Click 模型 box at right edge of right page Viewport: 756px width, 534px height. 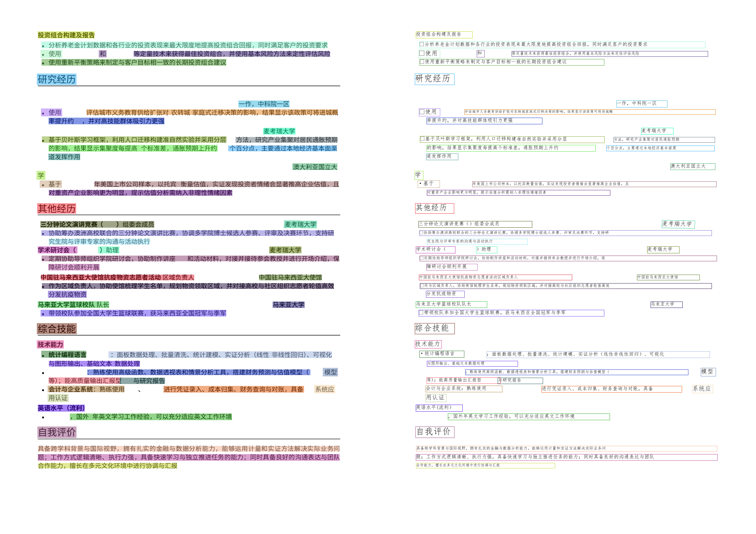pos(708,372)
